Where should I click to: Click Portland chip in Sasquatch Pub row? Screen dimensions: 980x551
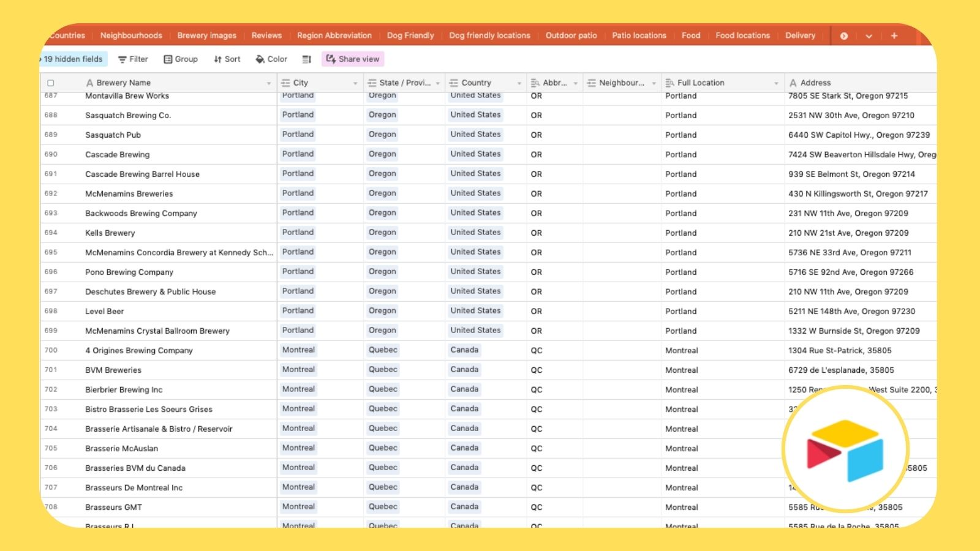[x=298, y=134]
